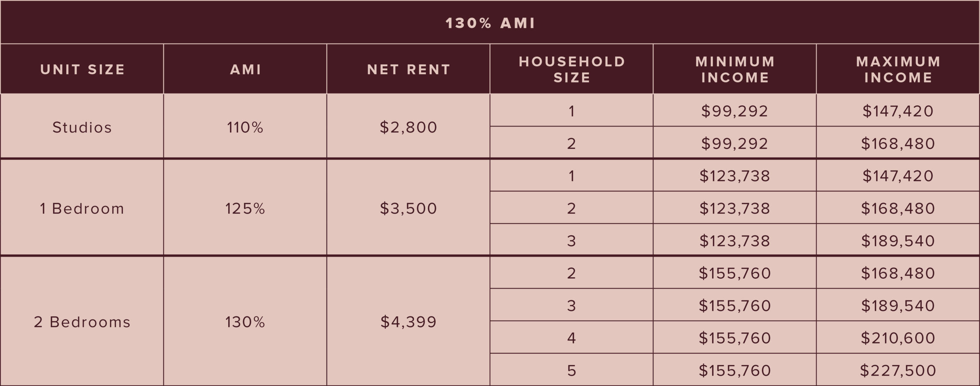Click the MINIMUM INCOME column header

735,69
